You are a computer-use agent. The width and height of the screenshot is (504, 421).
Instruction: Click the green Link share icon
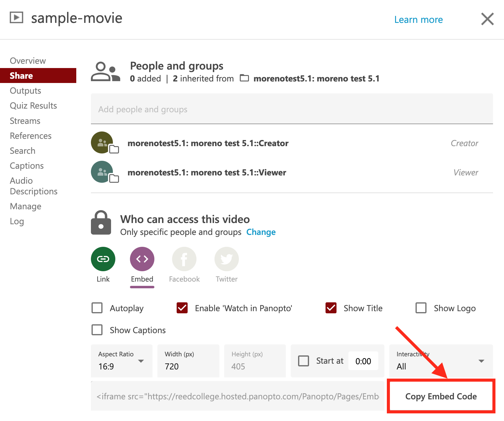pyautogui.click(x=103, y=259)
